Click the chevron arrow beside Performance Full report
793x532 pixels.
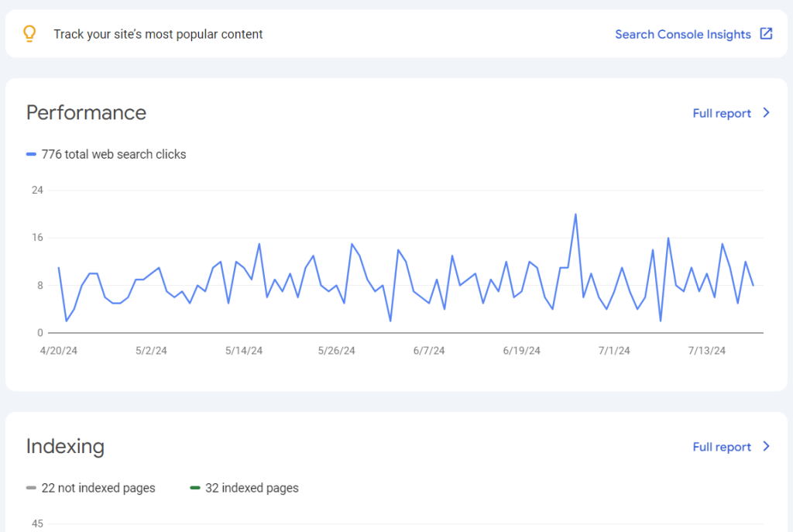[766, 113]
